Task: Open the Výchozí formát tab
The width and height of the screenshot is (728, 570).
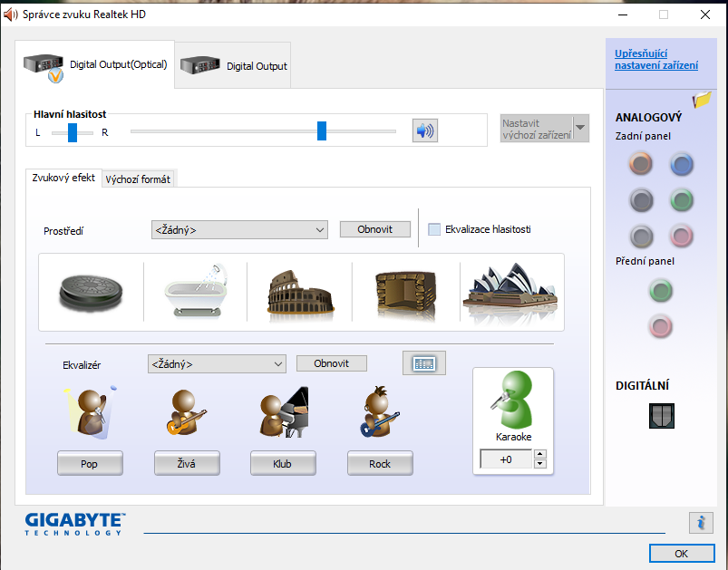Action: (x=138, y=179)
